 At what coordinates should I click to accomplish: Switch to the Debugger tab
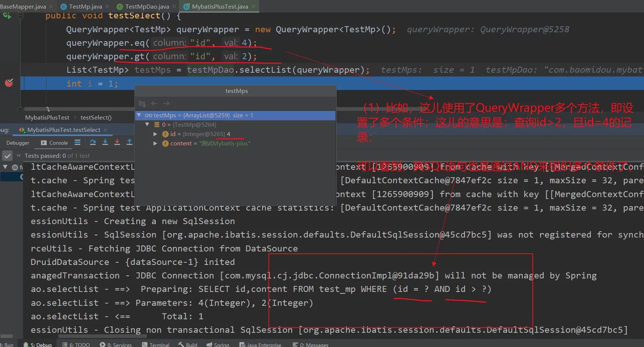(18, 143)
